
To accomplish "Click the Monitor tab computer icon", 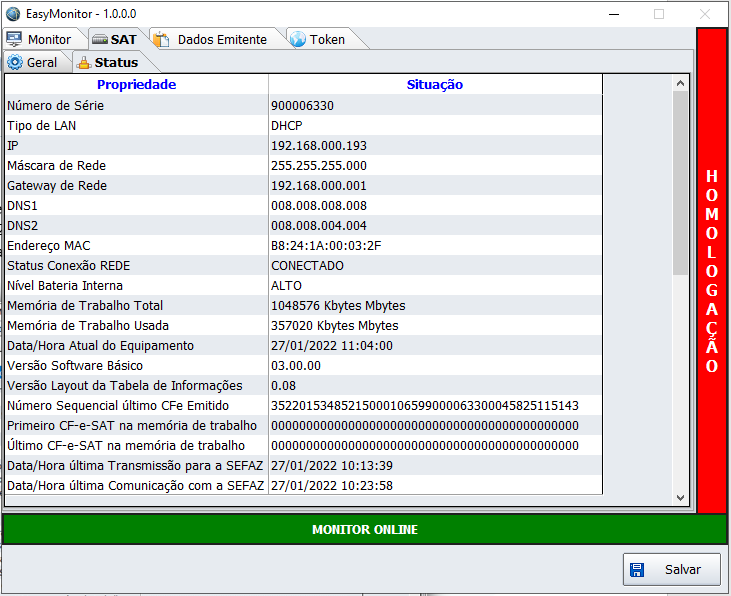I will pyautogui.click(x=14, y=39).
